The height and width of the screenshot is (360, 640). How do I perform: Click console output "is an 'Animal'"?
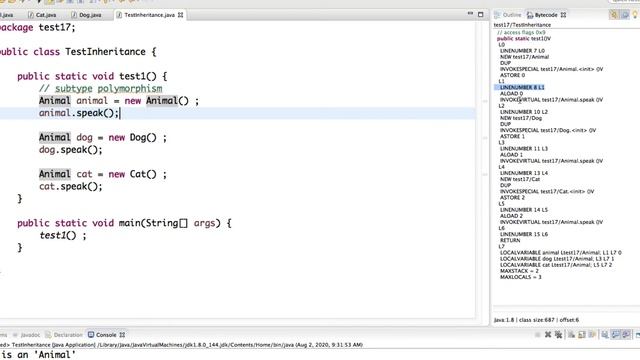[38, 355]
